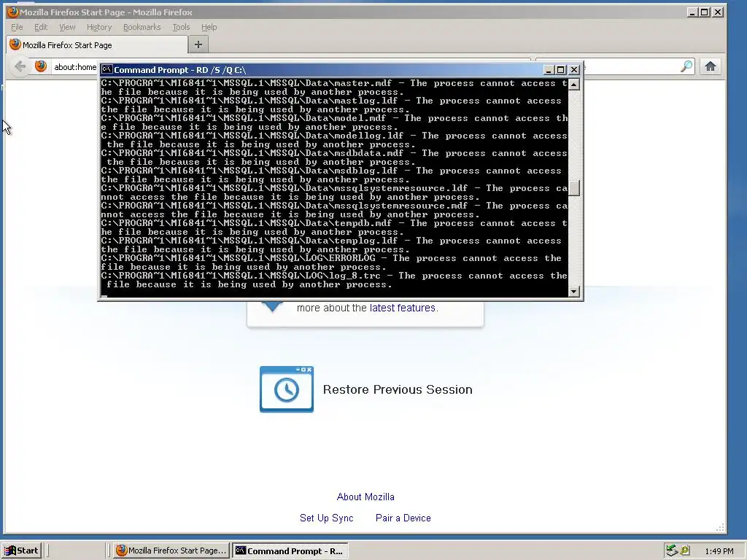Click the Windows Start button
The height and width of the screenshot is (560, 747).
21,551
